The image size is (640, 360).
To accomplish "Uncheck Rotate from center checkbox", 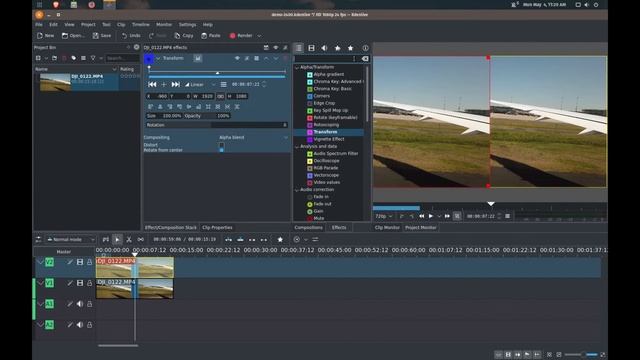I will [222, 150].
